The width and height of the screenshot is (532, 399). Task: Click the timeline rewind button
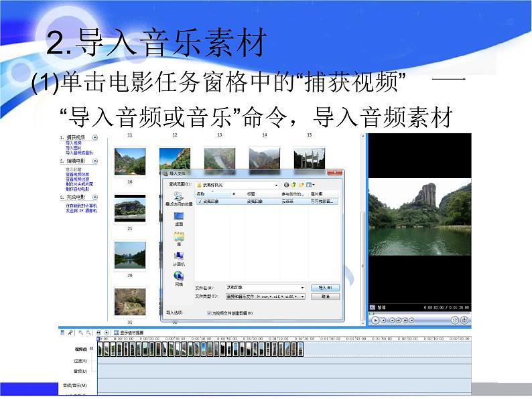coord(98,332)
